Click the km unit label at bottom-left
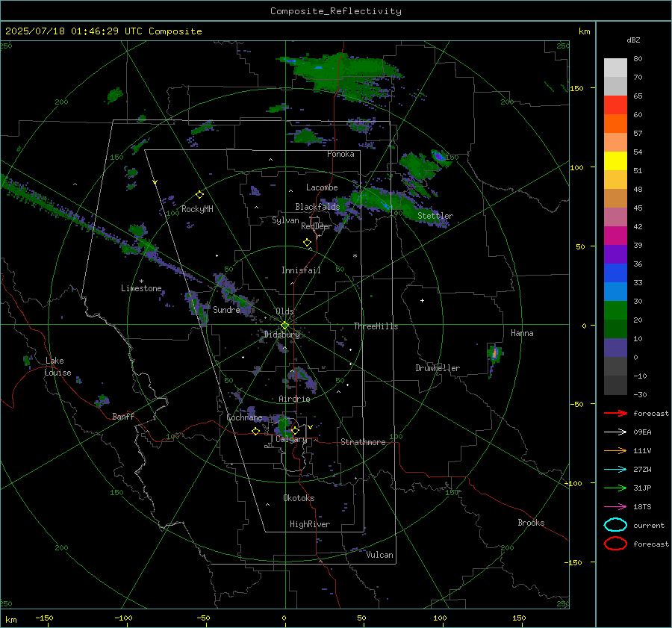The height and width of the screenshot is (628, 672). (x=10, y=620)
